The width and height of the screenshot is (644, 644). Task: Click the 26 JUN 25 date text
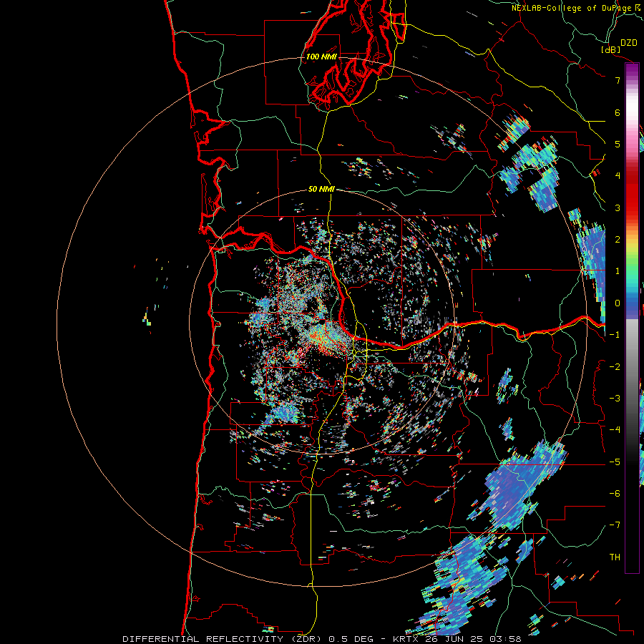pyautogui.click(x=453, y=639)
